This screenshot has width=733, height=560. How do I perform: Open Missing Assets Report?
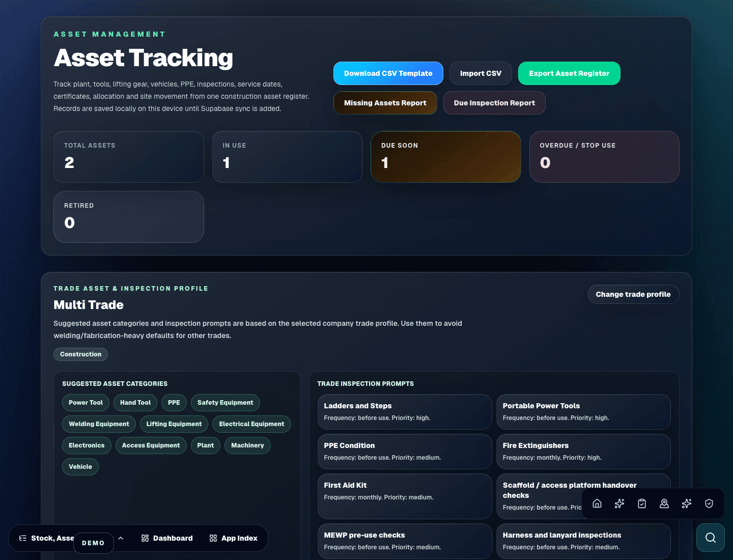click(x=385, y=103)
